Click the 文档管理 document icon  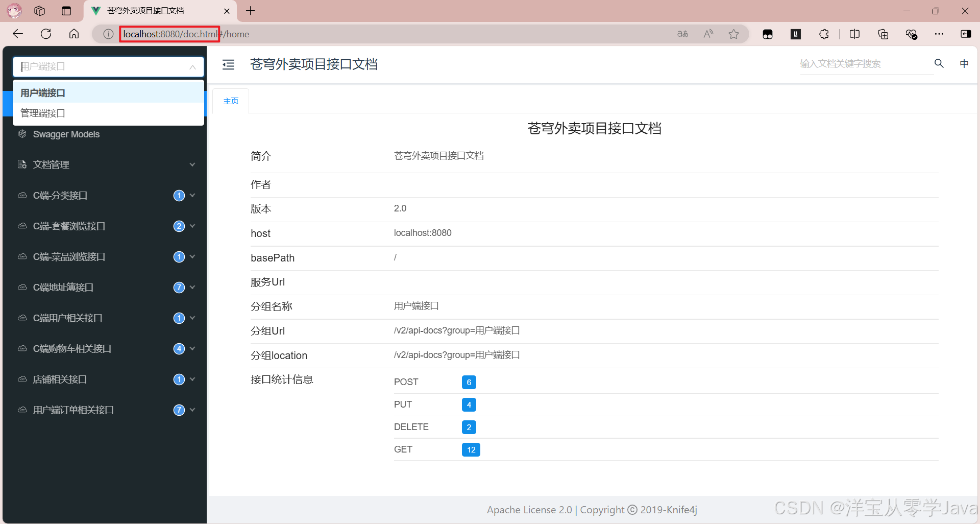22,164
